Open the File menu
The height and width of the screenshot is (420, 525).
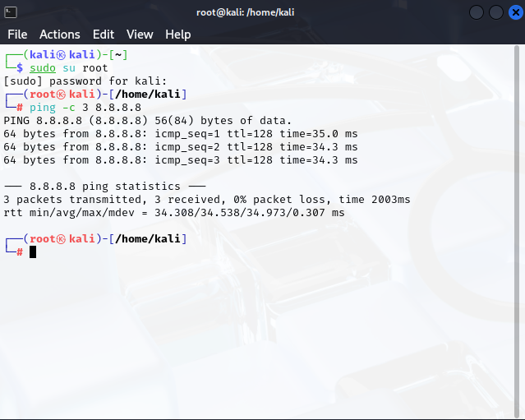tap(17, 35)
